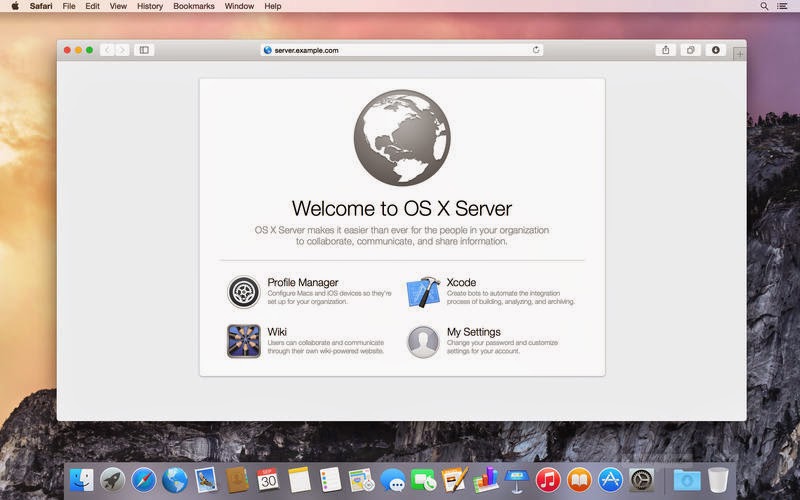Open the Help menu
This screenshot has height=500, width=800.
tap(272, 6)
